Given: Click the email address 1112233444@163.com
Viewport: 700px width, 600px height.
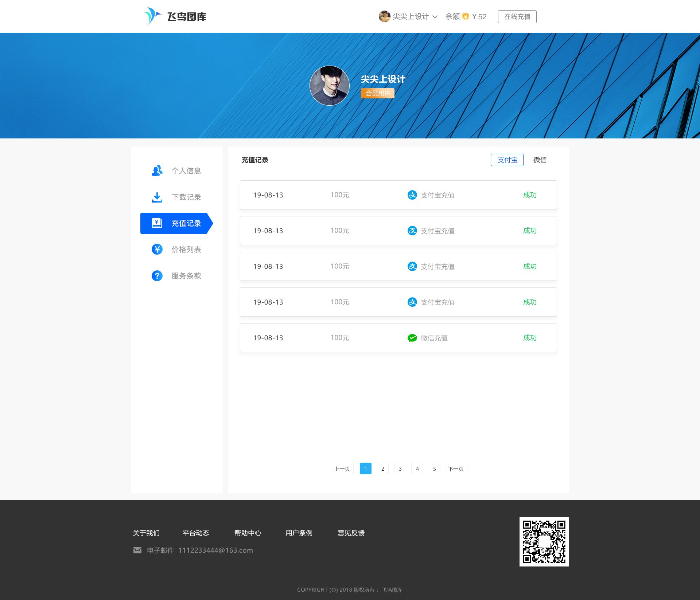Looking at the screenshot, I should 215,550.
